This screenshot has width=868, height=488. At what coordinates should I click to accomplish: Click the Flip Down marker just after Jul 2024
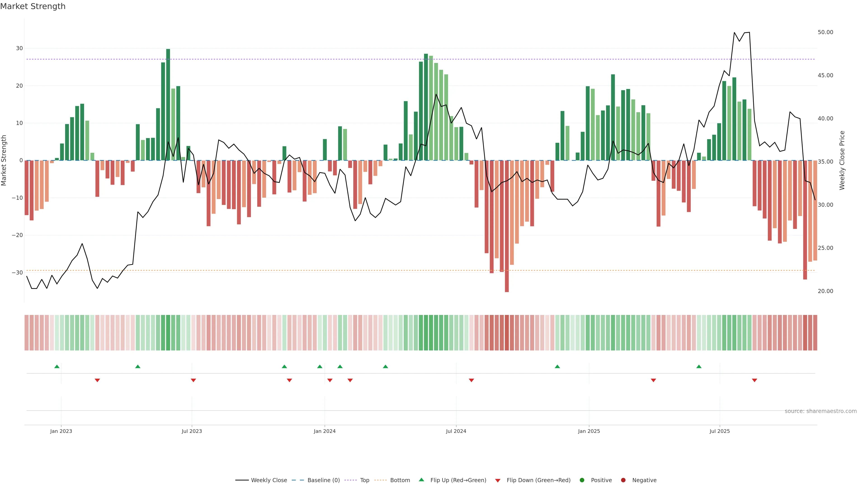point(471,380)
